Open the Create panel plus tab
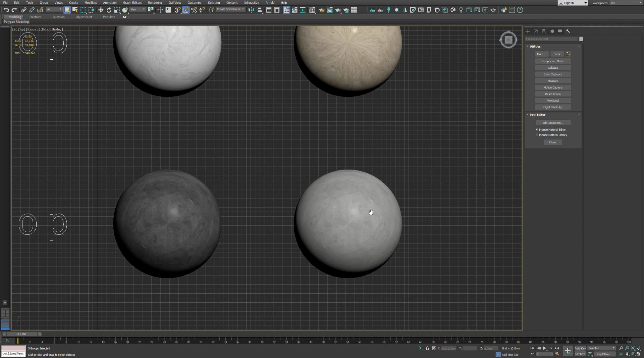Screen dimensions: 644x358 (528, 31)
